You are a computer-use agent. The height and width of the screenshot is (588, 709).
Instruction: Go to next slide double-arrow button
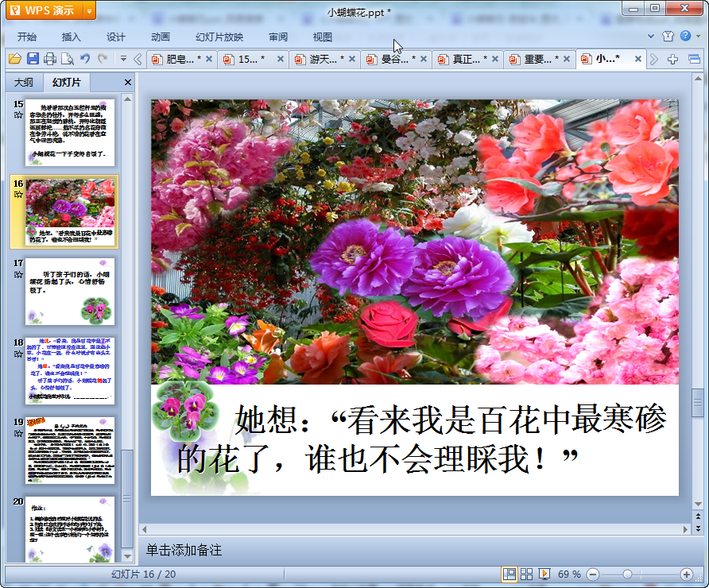click(x=698, y=528)
